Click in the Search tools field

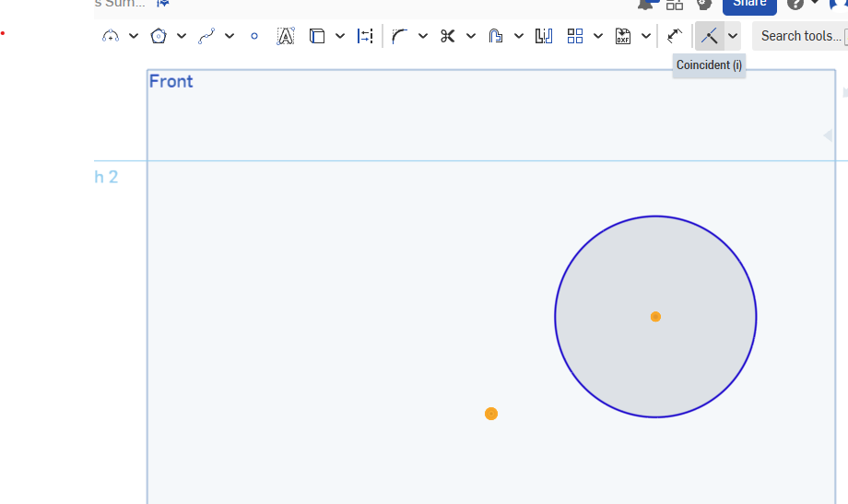(x=800, y=36)
